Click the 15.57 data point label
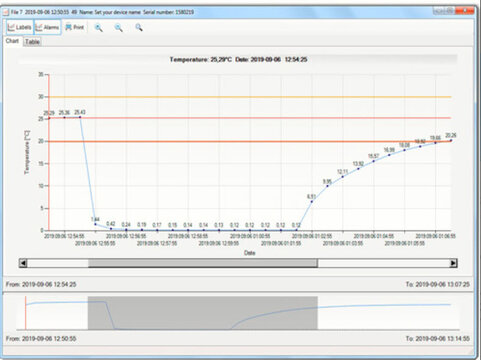This screenshot has height=360, width=481. (373, 156)
